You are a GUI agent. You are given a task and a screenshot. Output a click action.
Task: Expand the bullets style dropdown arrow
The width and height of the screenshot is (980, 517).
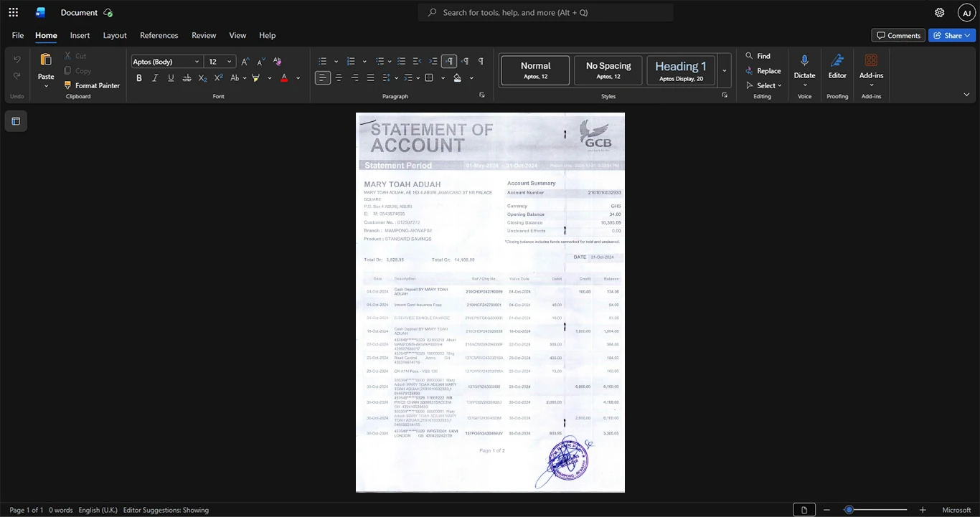(336, 62)
